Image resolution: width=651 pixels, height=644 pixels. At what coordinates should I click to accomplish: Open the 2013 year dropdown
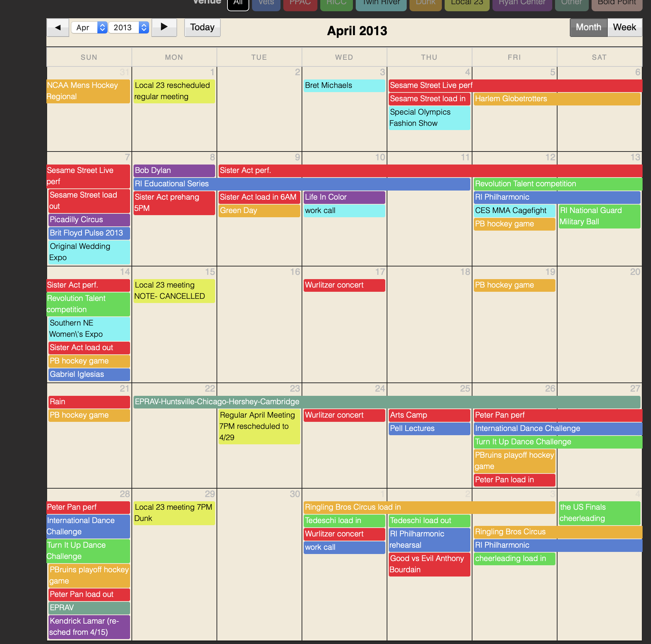(128, 27)
